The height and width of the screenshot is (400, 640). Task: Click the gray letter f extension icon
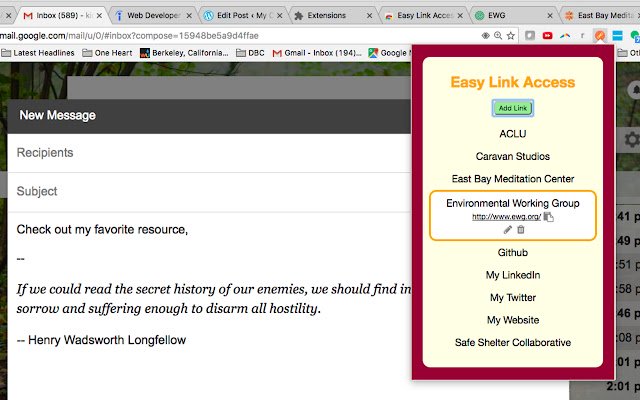(x=582, y=36)
